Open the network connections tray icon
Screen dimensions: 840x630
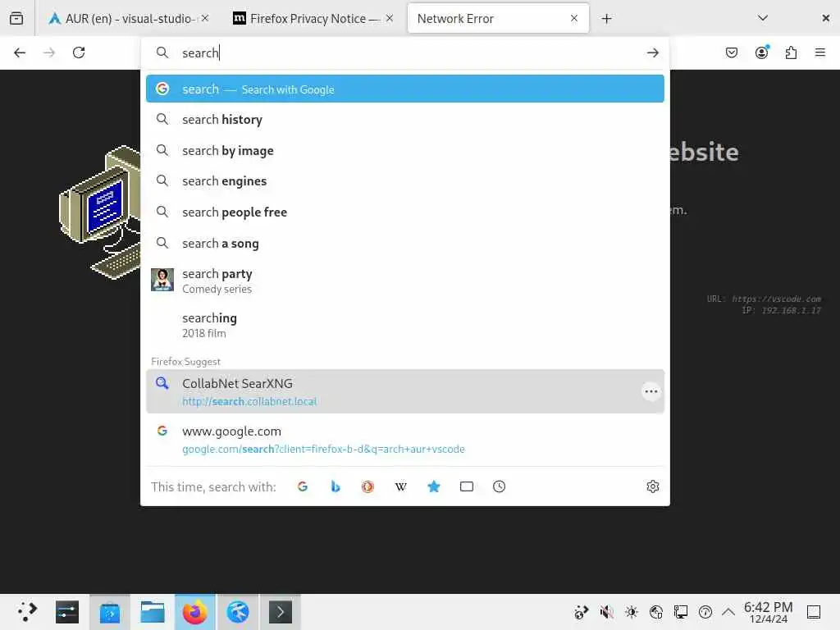681,612
